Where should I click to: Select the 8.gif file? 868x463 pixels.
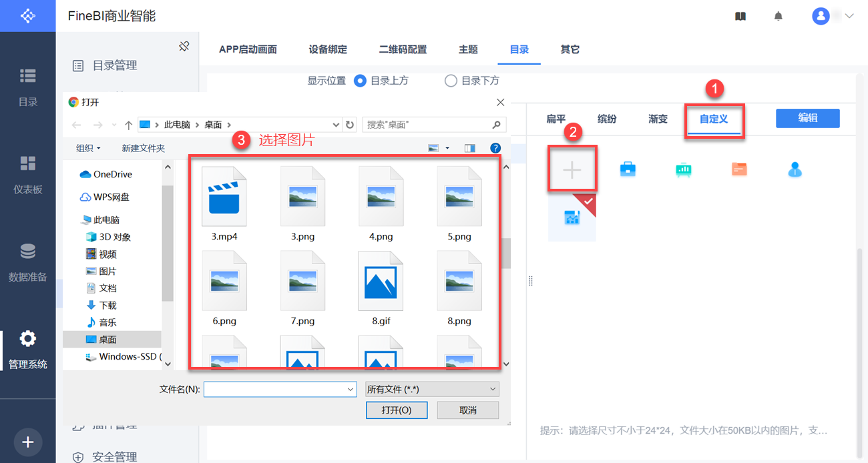point(381,288)
